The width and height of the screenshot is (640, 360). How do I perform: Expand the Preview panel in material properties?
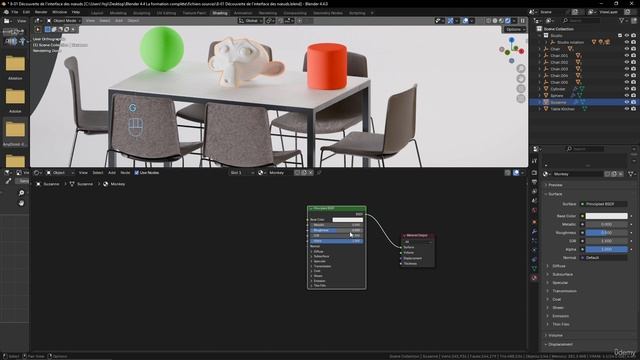[555, 185]
